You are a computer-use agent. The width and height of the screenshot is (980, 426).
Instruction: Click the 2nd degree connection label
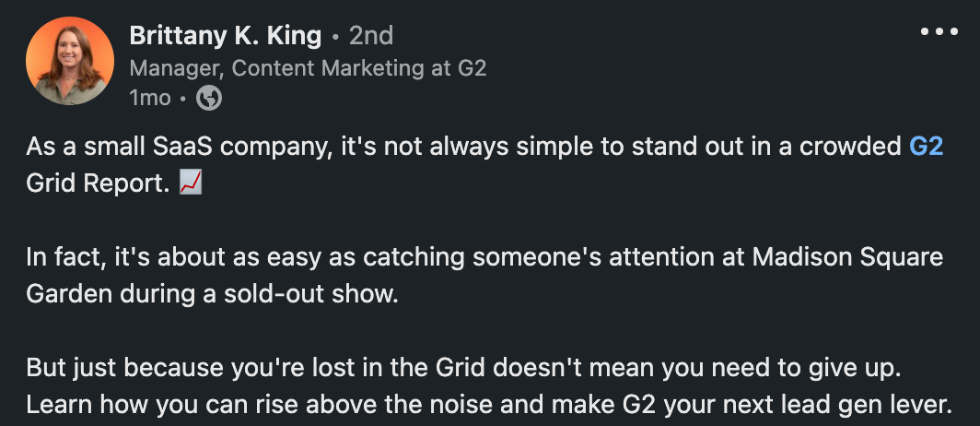pyautogui.click(x=371, y=36)
